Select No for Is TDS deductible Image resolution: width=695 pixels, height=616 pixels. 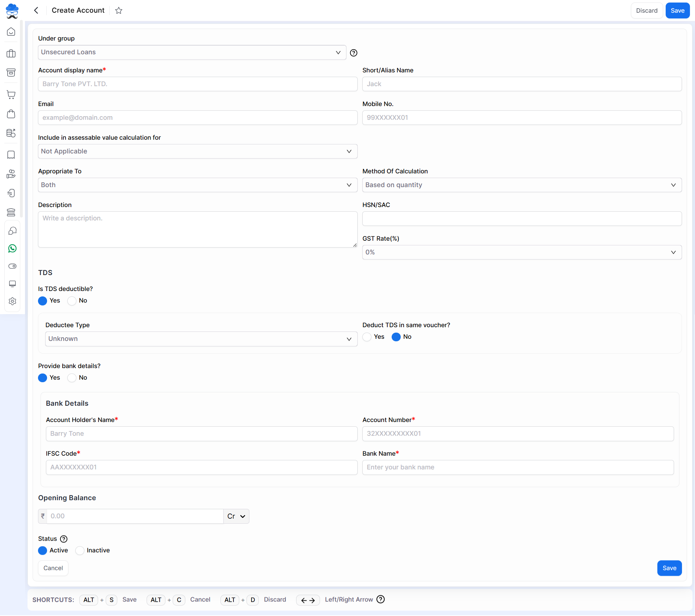pos(72,301)
